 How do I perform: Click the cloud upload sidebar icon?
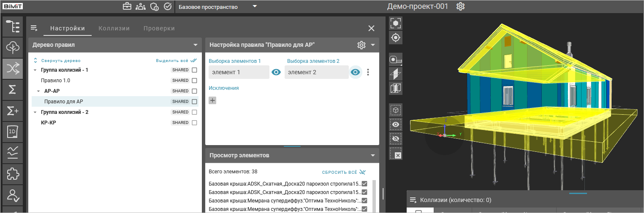click(13, 48)
